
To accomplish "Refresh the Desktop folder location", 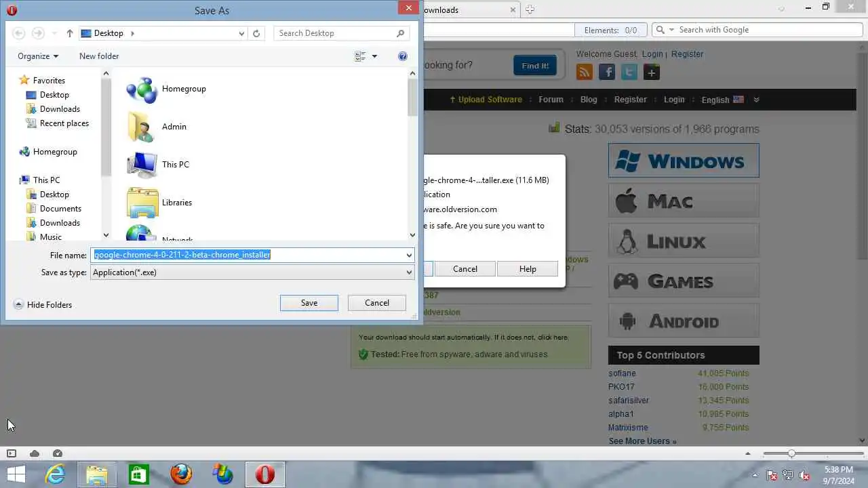I will coord(256,33).
